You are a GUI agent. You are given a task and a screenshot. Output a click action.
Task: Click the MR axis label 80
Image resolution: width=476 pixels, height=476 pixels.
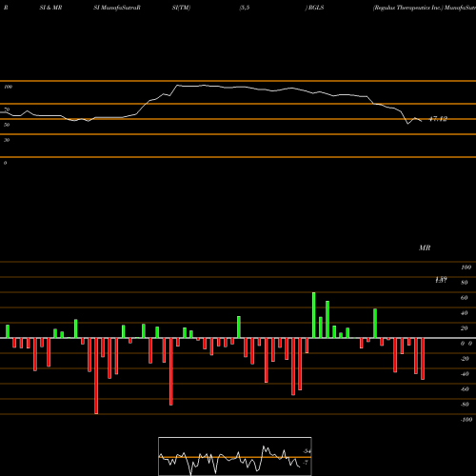[x=465, y=283]
